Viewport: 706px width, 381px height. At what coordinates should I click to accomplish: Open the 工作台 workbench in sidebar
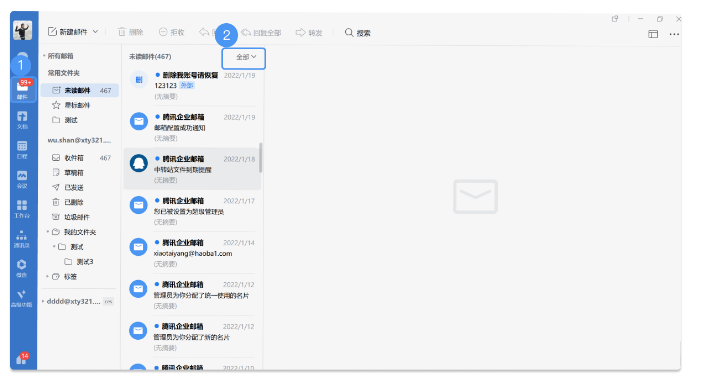[x=22, y=209]
